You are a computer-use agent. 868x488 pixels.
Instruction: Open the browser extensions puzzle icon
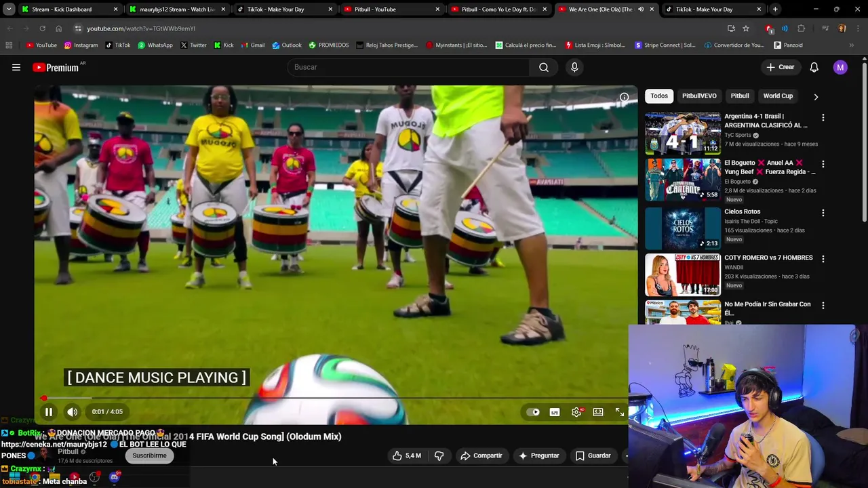click(802, 28)
